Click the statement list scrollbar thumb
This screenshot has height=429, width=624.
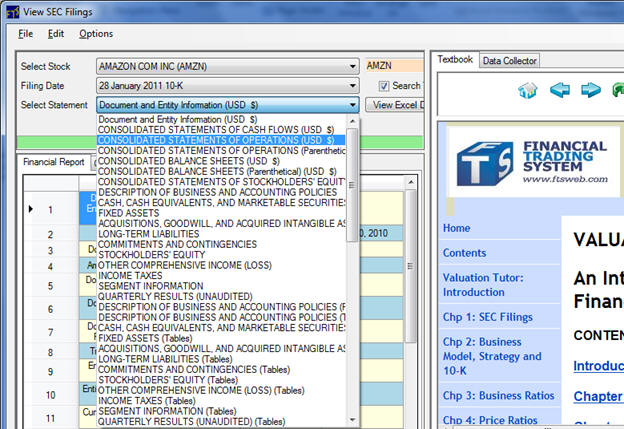(x=352, y=185)
